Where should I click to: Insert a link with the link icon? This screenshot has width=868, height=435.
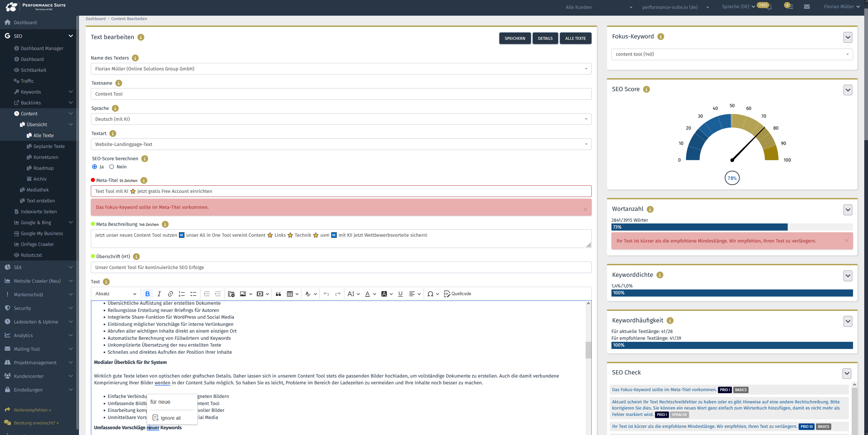[170, 294]
